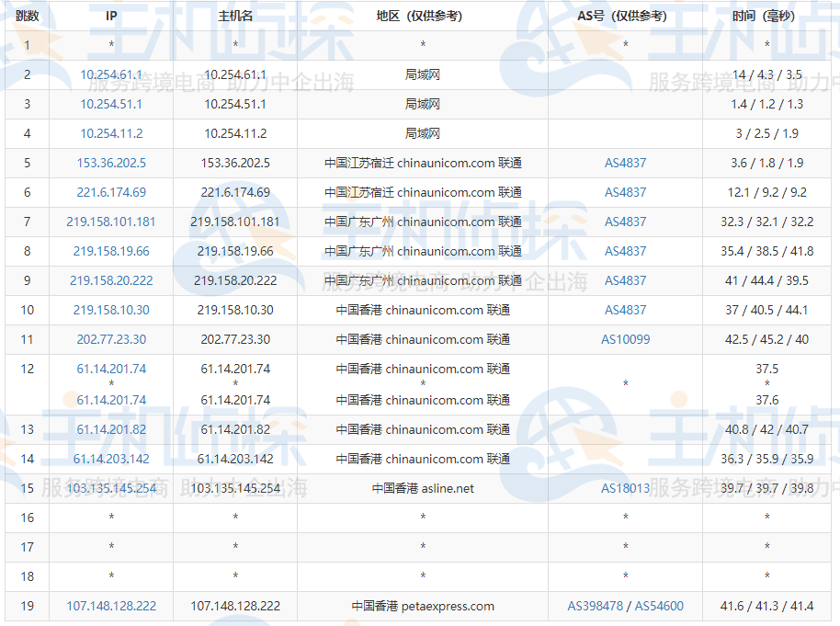Click the 61.14.203.142 IP link

click(x=110, y=459)
